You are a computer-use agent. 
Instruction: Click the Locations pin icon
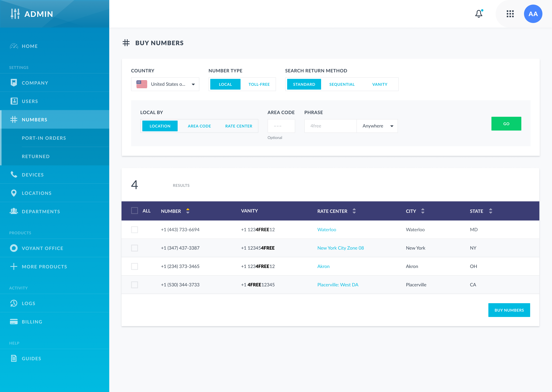tap(14, 193)
